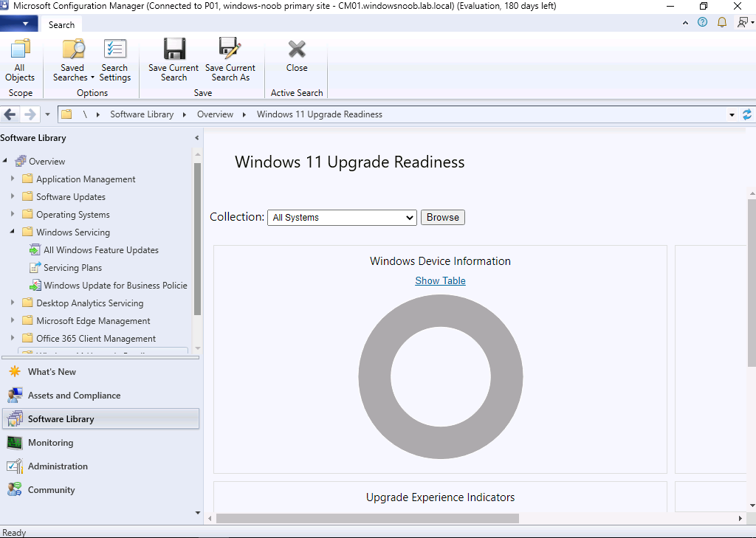Click Overview in the breadcrumb path

[215, 114]
